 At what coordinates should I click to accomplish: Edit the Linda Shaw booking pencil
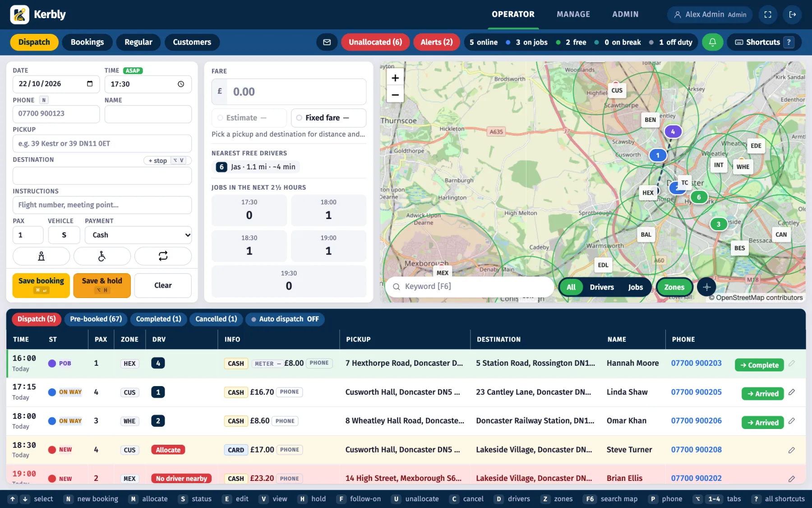click(792, 392)
